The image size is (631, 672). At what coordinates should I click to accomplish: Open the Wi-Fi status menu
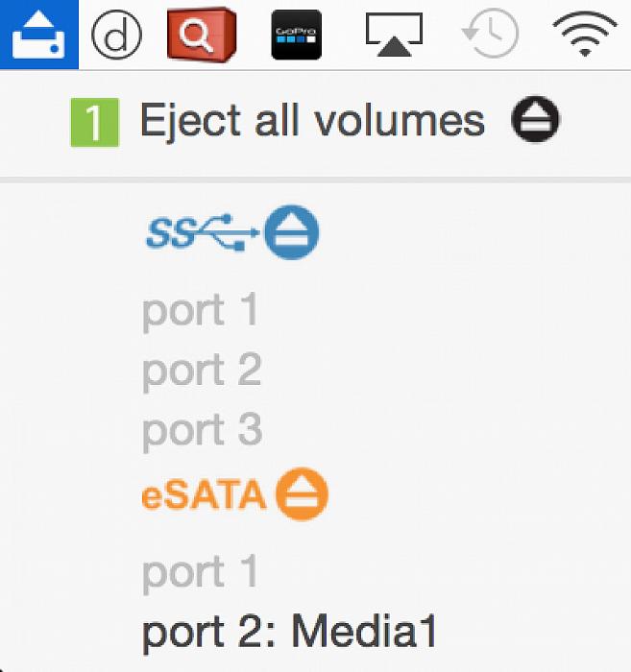click(585, 34)
